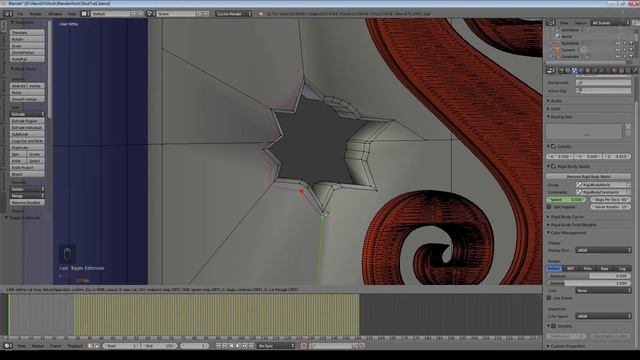Screen dimensions: 640x360
Task: Open the File menu
Action: point(20,13)
